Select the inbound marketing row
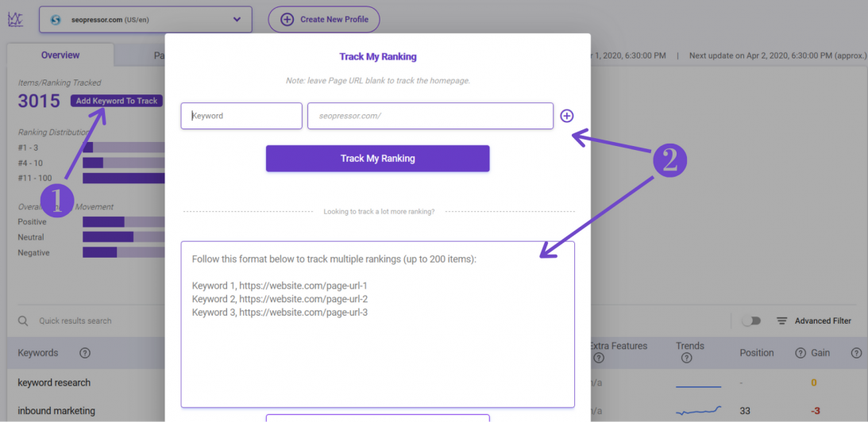This screenshot has height=422, width=868. (56, 411)
